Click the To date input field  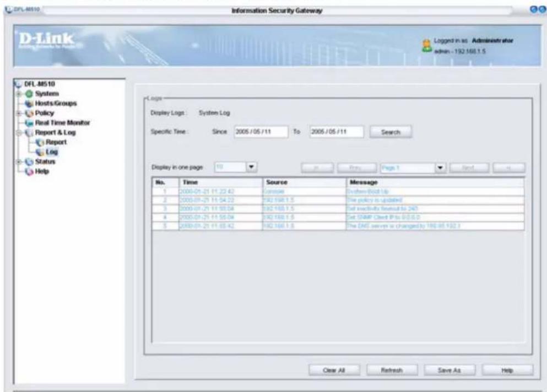[x=336, y=132]
